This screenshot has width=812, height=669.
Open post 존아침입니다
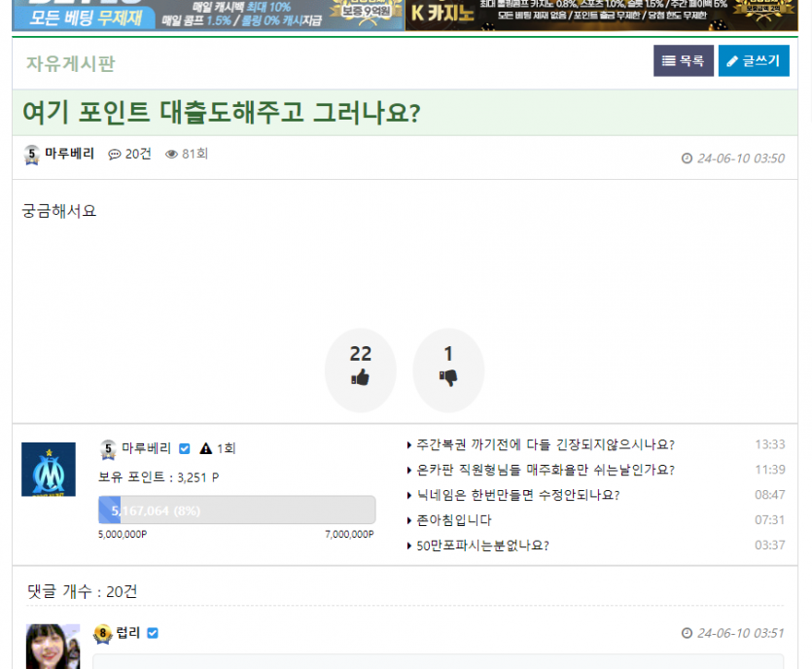(454, 520)
